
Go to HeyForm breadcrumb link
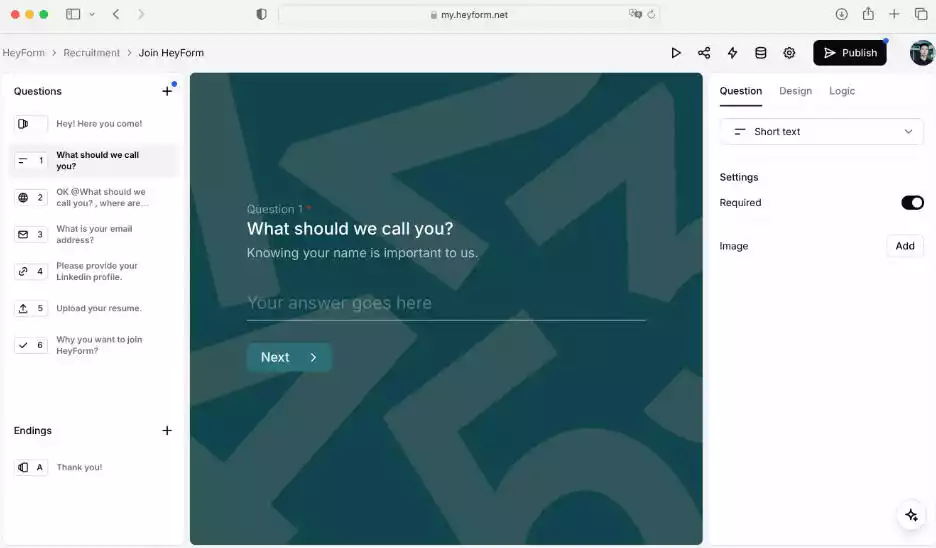(x=23, y=53)
